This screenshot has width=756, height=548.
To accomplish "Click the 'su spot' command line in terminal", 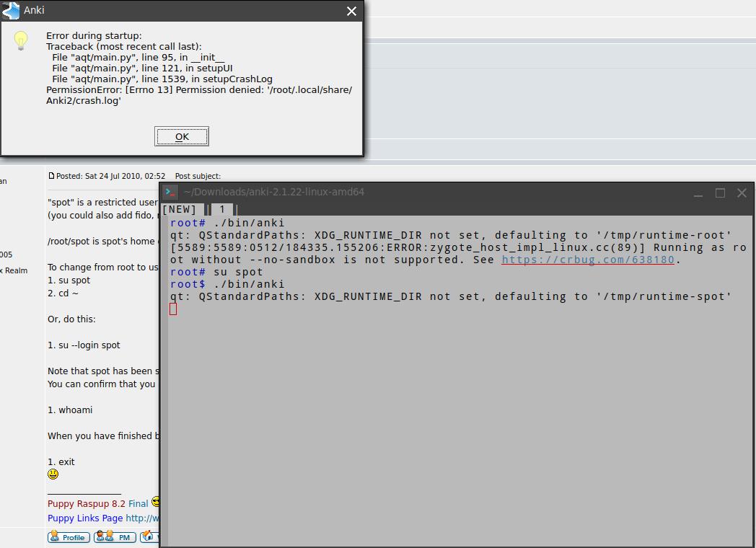I will pos(216,273).
